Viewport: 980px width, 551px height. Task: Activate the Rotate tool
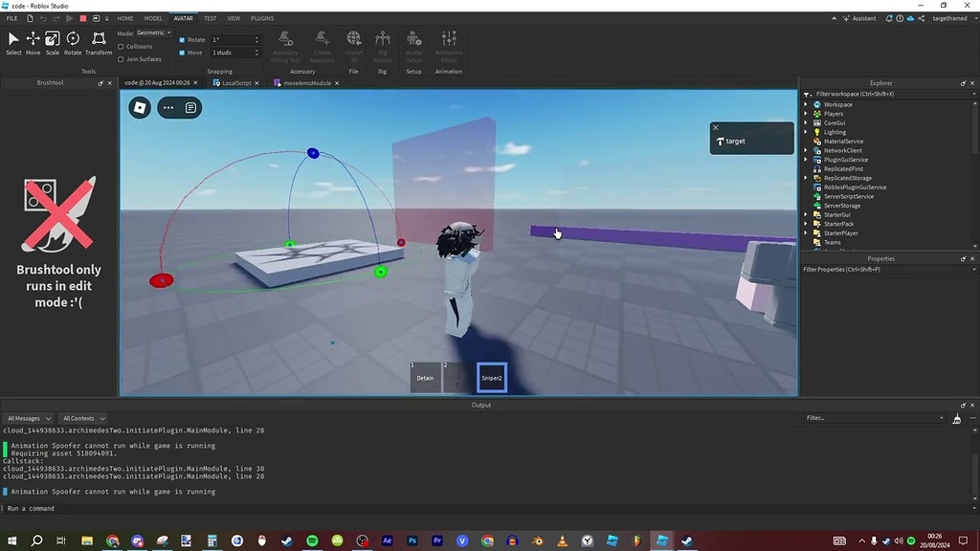(73, 40)
